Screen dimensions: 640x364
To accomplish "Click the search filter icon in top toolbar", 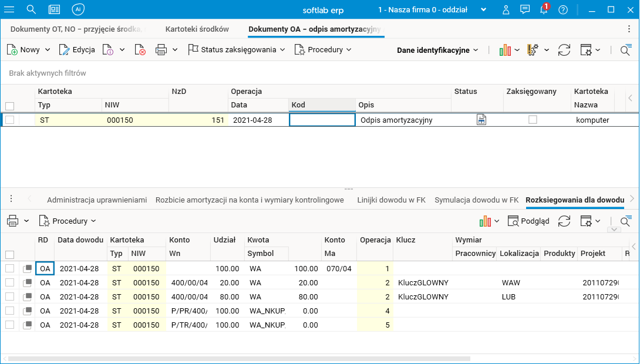I will (626, 50).
